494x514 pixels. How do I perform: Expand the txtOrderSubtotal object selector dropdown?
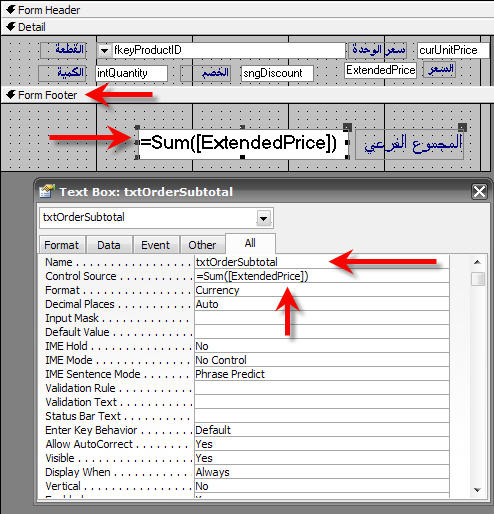[x=263, y=218]
